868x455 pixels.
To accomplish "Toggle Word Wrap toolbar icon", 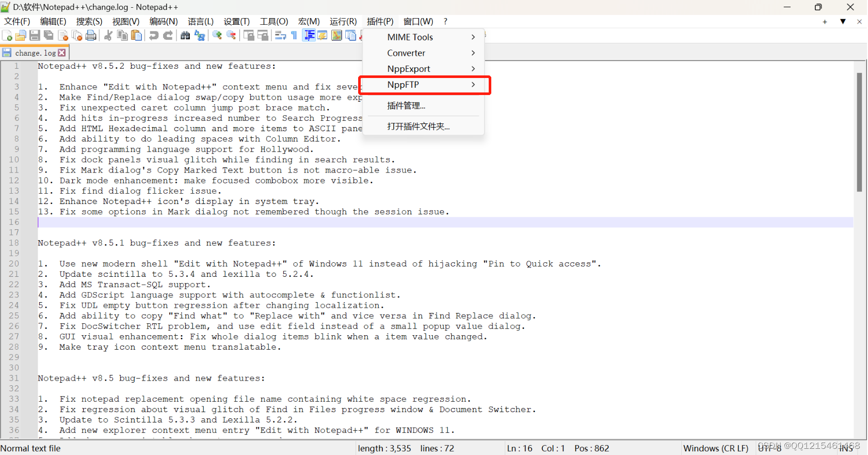I will 280,35.
